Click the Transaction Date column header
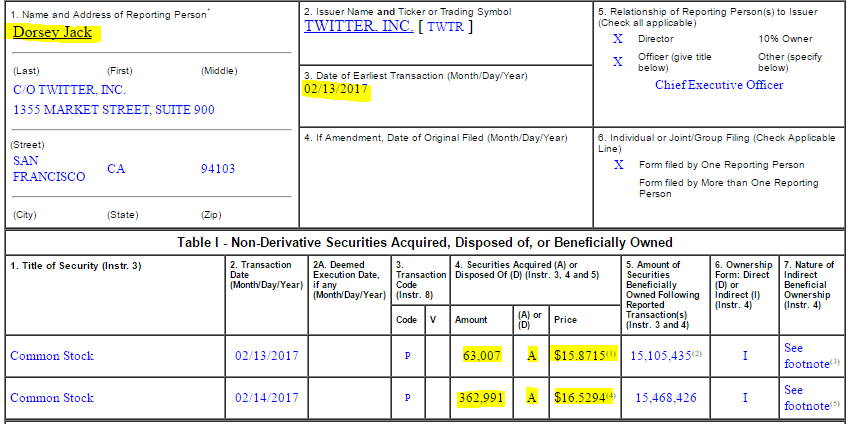Screen dimensions: 848x424 [266, 275]
